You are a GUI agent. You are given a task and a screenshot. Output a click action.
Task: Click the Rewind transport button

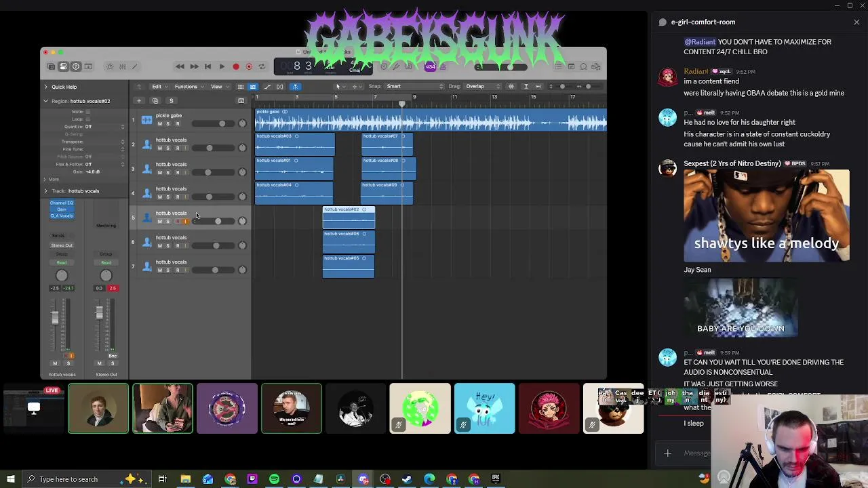(x=180, y=66)
